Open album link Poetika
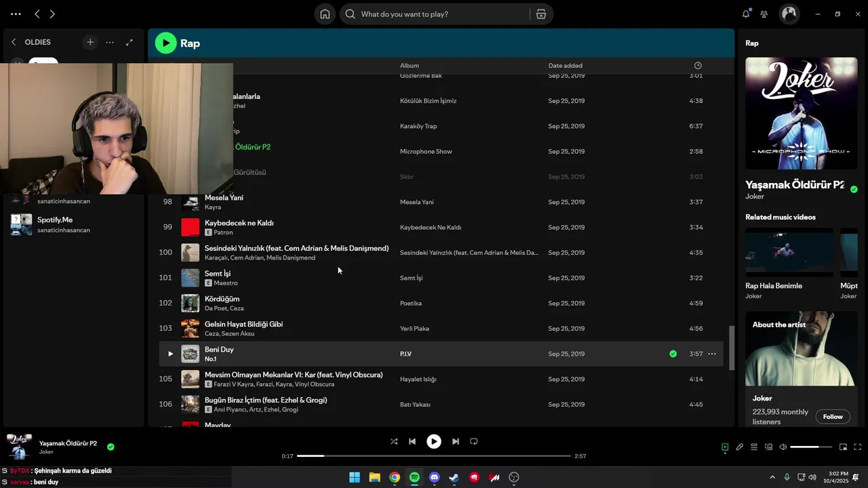Viewport: 868px width, 488px height. tap(411, 303)
